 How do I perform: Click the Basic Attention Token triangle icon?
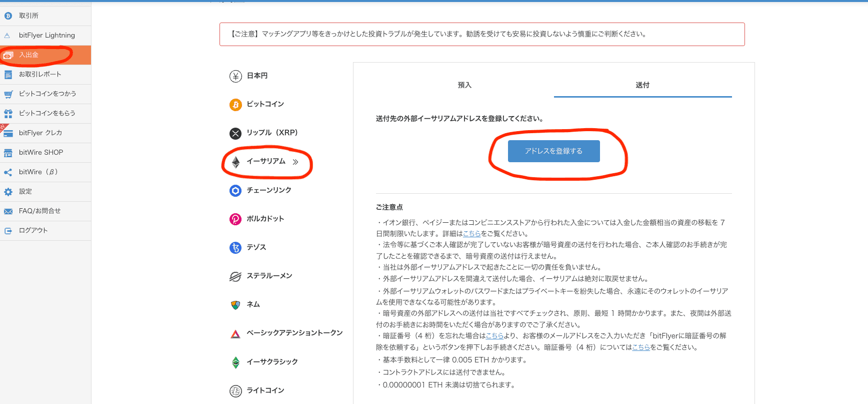(x=235, y=334)
